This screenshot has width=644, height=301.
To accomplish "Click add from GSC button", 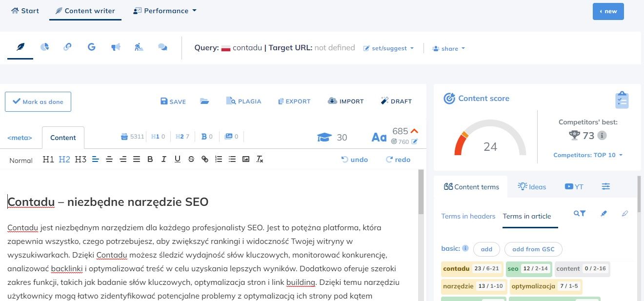I will click(533, 249).
